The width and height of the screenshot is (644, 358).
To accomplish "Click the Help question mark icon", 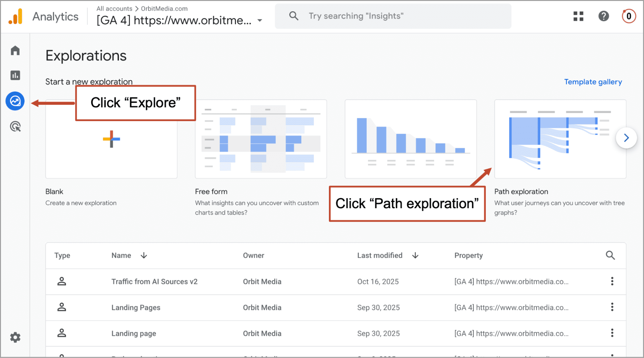I will click(603, 16).
